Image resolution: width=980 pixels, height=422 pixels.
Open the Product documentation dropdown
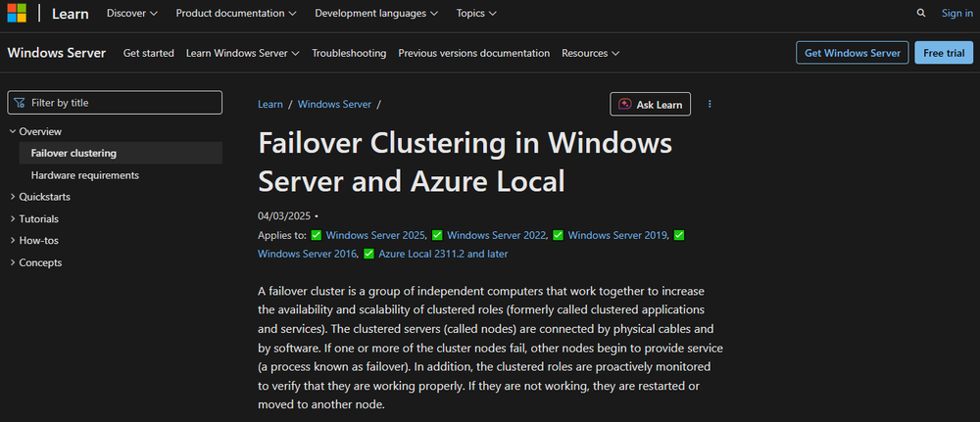coord(236,13)
